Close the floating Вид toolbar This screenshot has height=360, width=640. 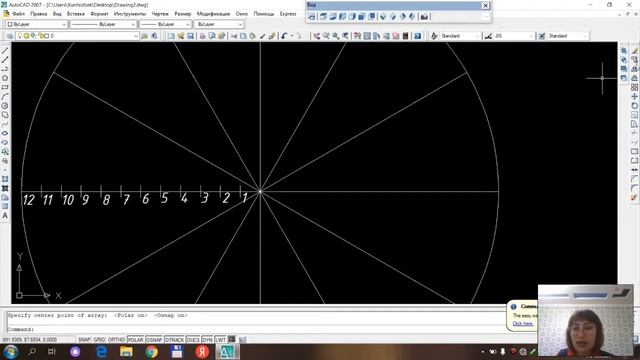[x=485, y=5]
